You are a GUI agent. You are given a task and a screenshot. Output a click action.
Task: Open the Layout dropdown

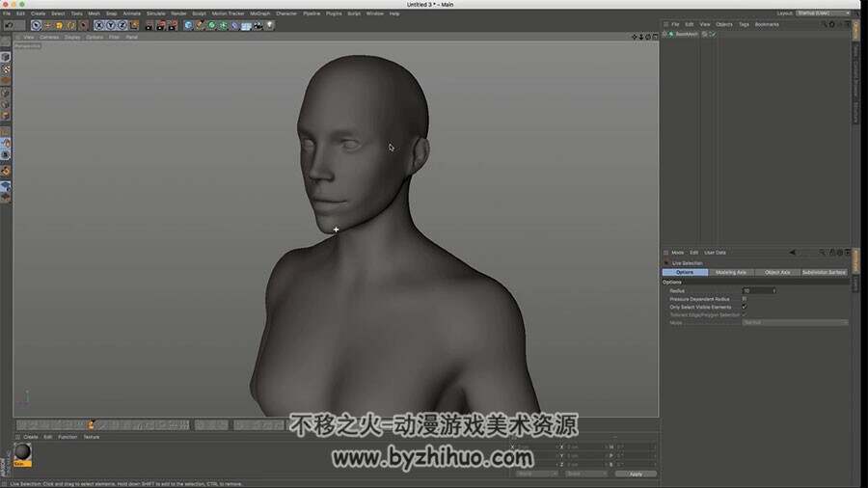click(x=824, y=14)
